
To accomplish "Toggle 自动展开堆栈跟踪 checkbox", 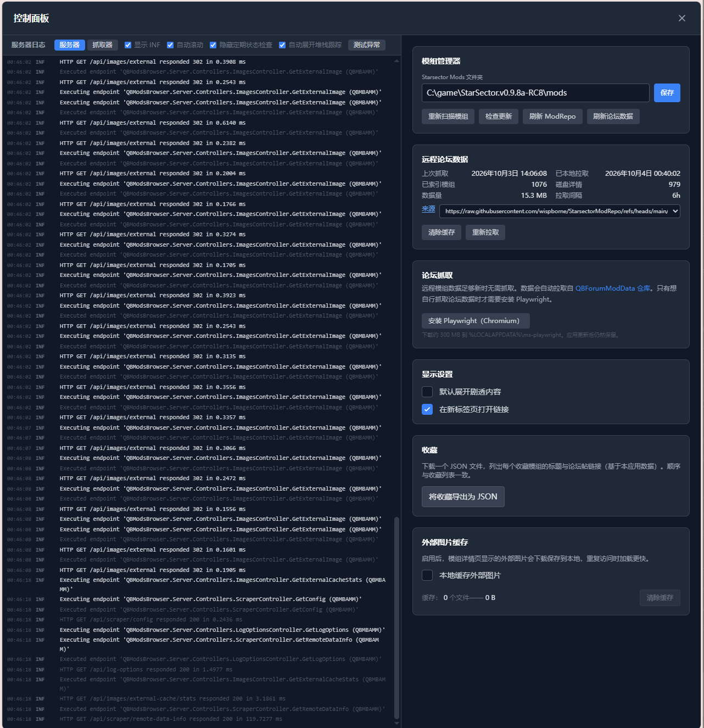I will [282, 45].
